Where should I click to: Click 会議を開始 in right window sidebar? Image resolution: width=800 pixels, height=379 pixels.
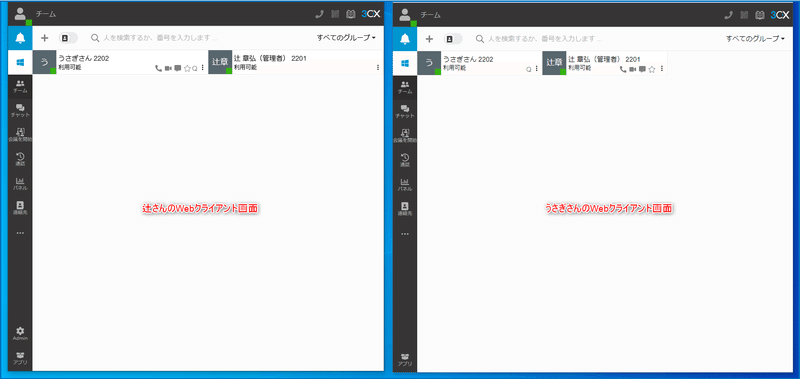click(x=405, y=136)
